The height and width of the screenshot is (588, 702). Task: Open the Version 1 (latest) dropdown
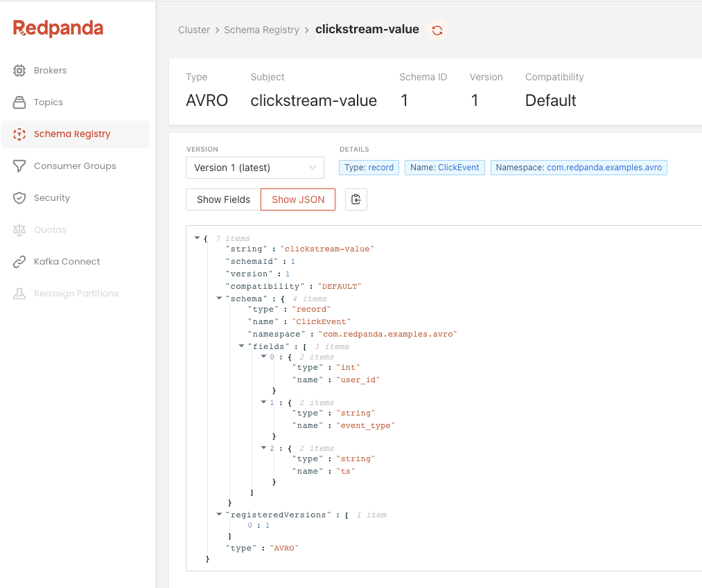pyautogui.click(x=254, y=167)
